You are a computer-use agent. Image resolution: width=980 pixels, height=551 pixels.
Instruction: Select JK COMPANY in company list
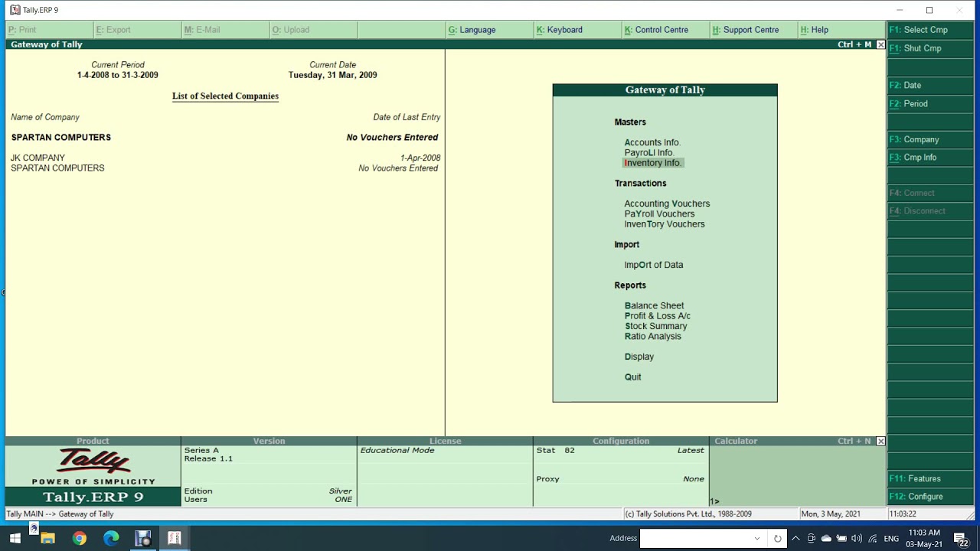pos(38,158)
